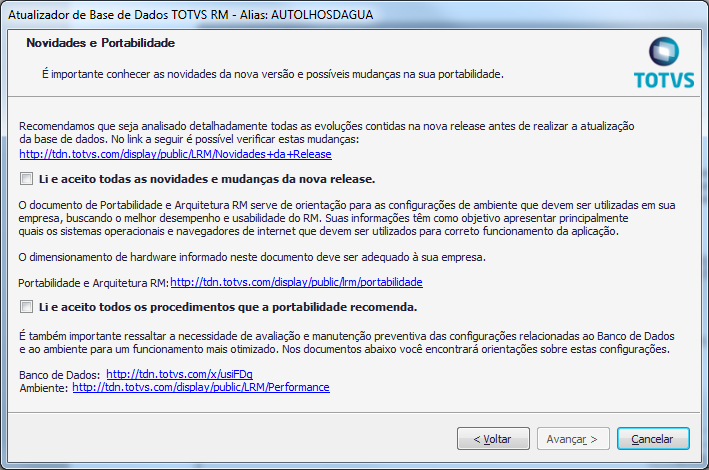Image resolution: width=709 pixels, height=470 pixels.
Task: Click the 'Recomendamos que seja analisado' paragraph
Action: pyautogui.click(x=326, y=133)
